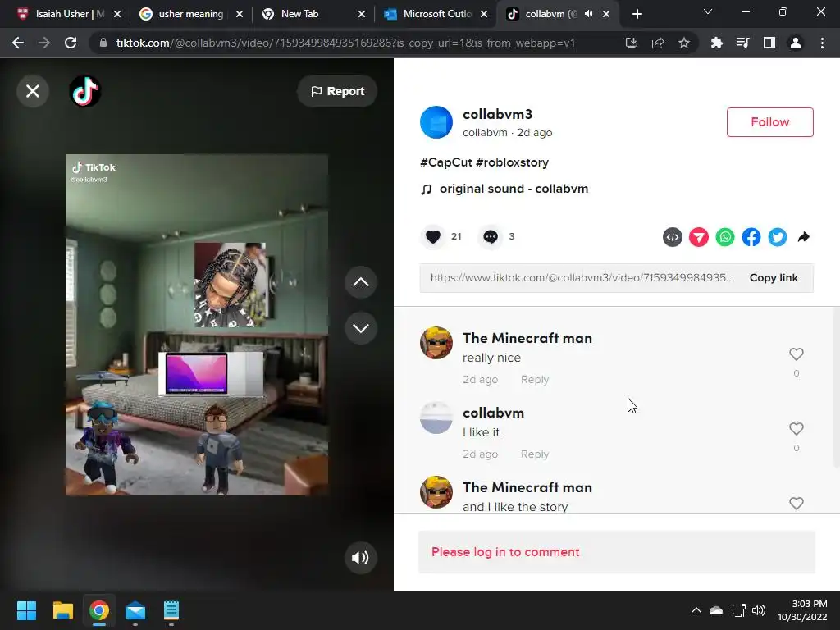Open Chrome three-dot menu

click(x=822, y=43)
